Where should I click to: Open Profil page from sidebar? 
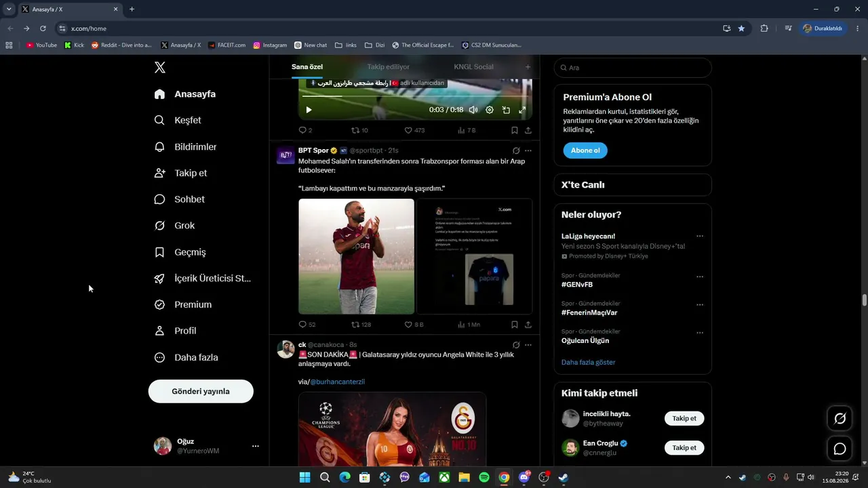(x=176, y=331)
